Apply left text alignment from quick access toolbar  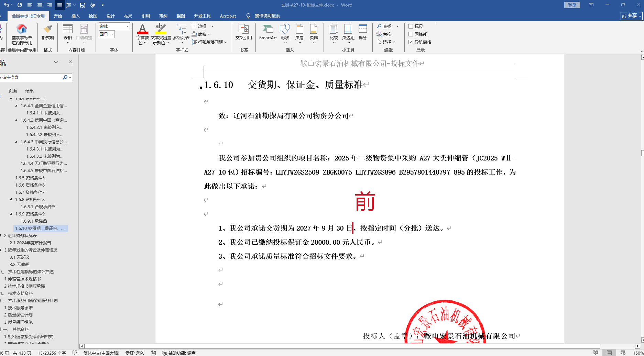pyautogui.click(x=30, y=5)
